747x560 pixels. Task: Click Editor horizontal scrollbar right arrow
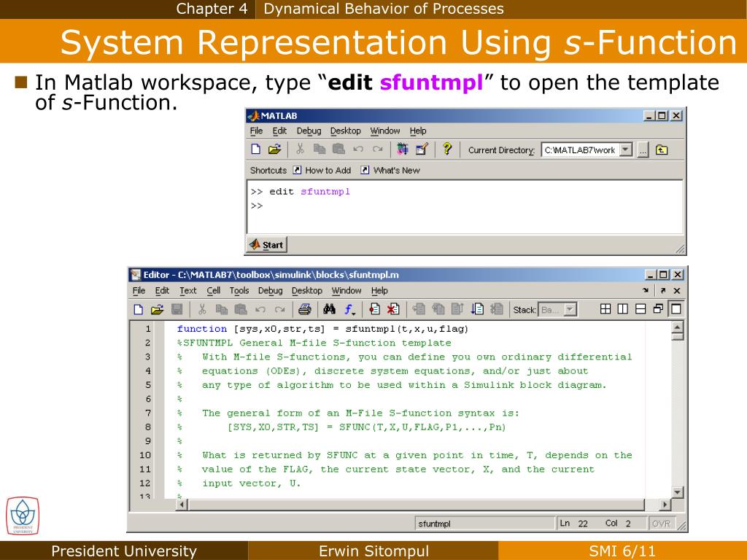(x=665, y=505)
